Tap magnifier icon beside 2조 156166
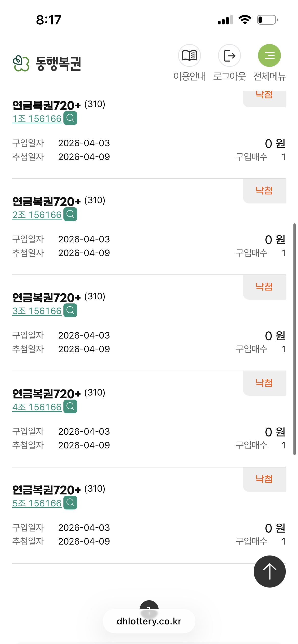The width and height of the screenshot is (298, 644). pos(70,214)
